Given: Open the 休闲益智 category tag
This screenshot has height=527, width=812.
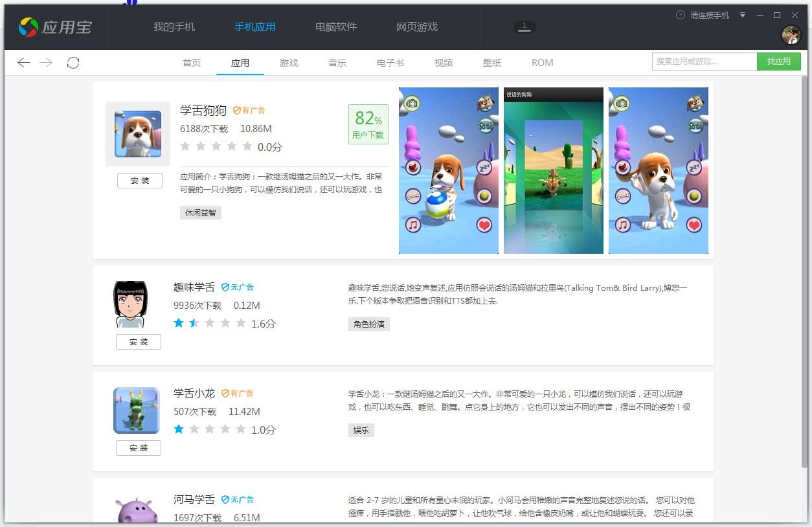Looking at the screenshot, I should coord(201,212).
